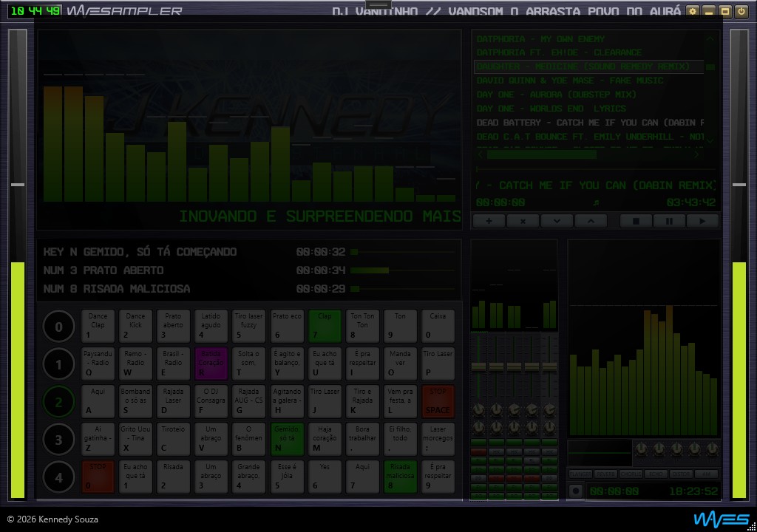Trigger the Clap sample pad
This screenshot has height=532, width=757.
(x=325, y=326)
